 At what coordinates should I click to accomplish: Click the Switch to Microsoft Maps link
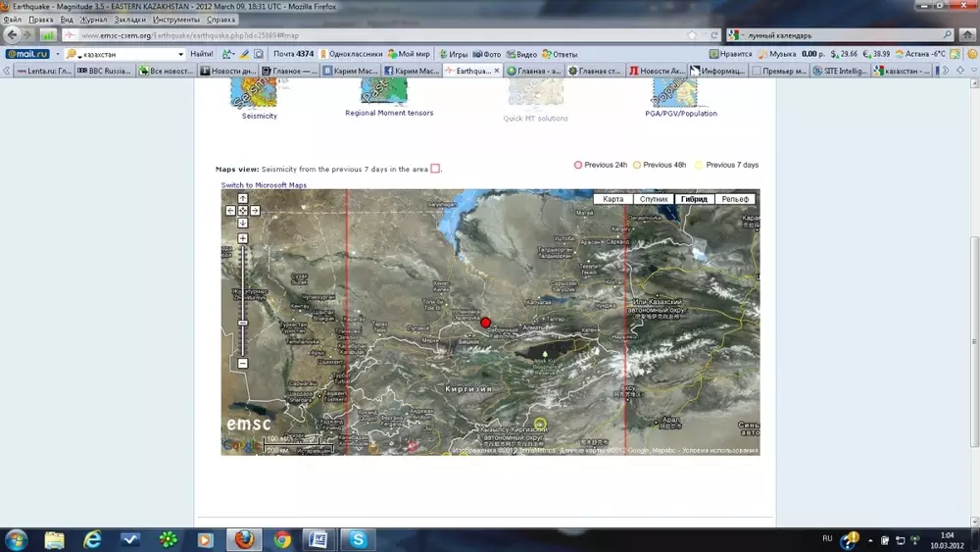(264, 185)
